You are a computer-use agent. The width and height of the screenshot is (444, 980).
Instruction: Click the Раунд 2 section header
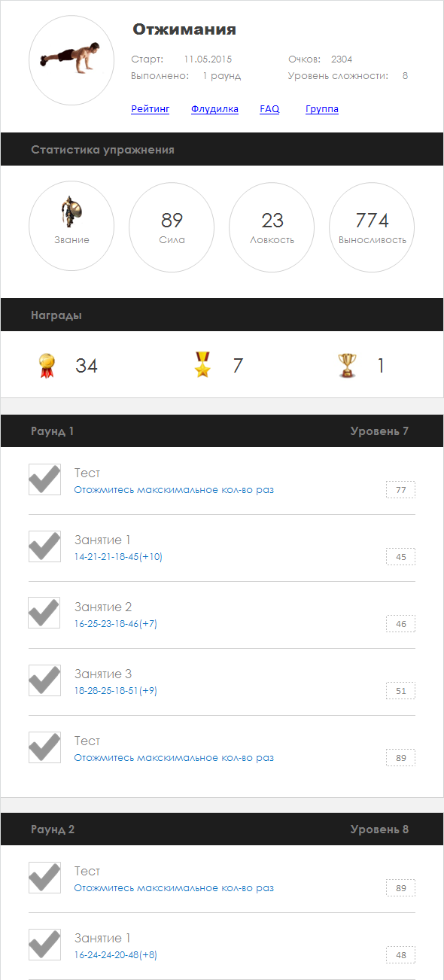tap(222, 829)
